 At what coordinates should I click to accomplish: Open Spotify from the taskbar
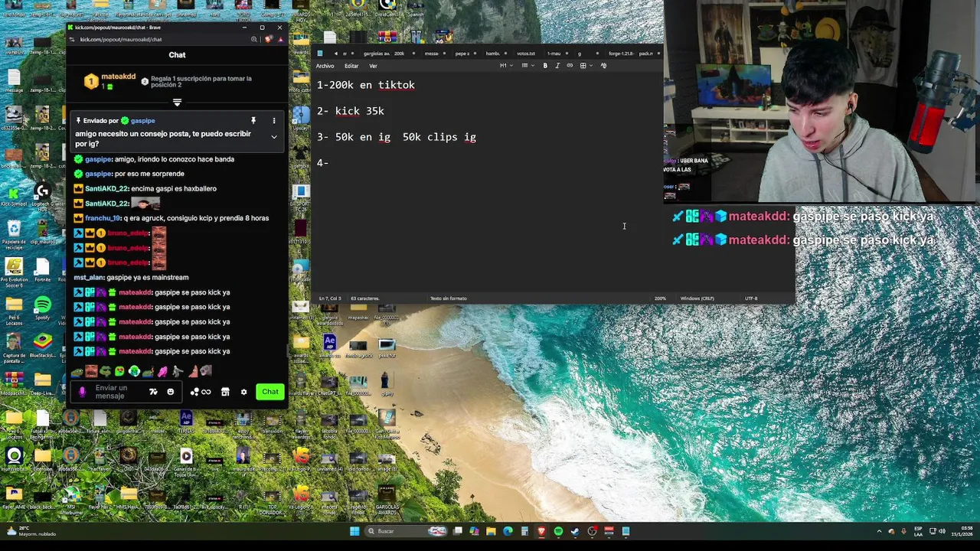pyautogui.click(x=558, y=531)
